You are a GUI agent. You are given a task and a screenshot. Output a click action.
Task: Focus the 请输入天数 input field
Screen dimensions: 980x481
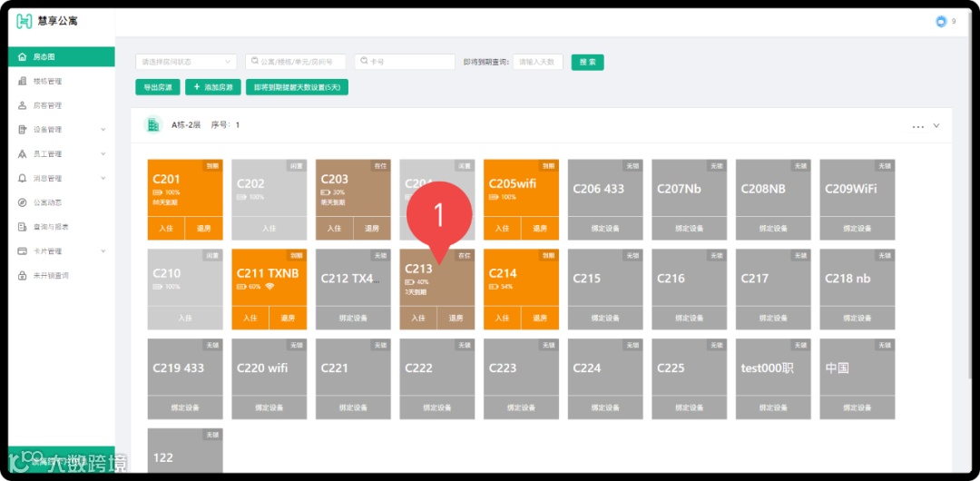coord(538,62)
